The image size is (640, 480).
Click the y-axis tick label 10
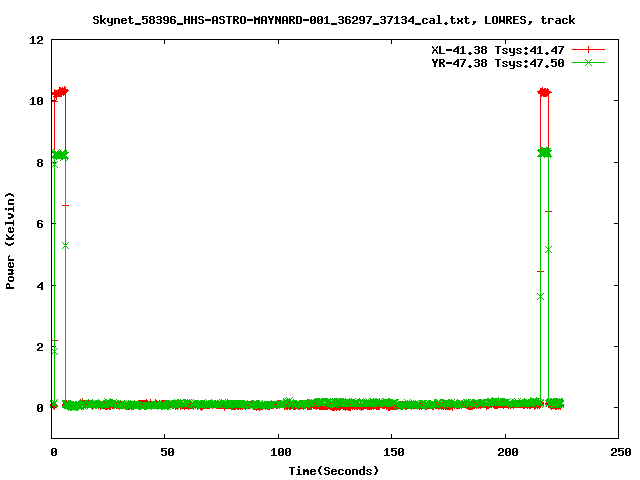(x=36, y=101)
